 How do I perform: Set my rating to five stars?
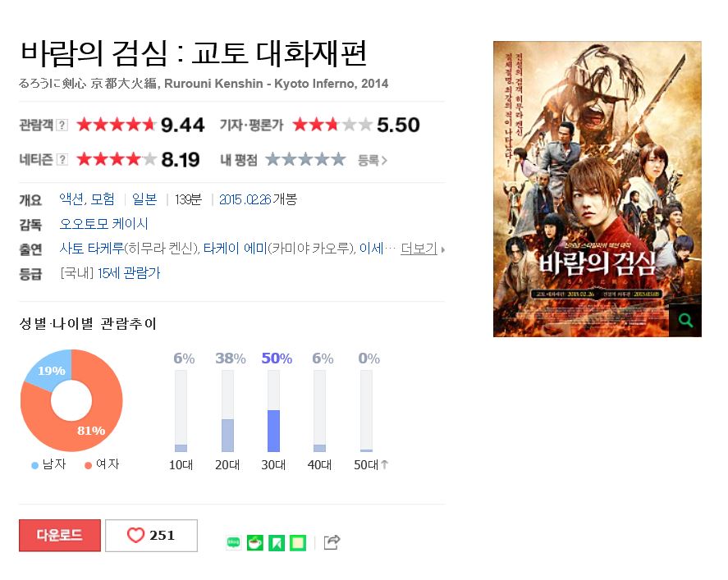(338, 160)
